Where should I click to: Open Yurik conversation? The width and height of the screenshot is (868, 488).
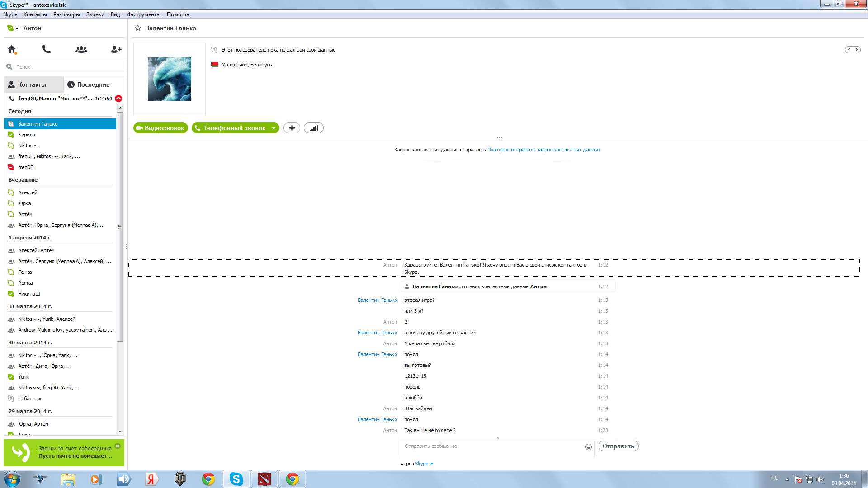tap(60, 377)
